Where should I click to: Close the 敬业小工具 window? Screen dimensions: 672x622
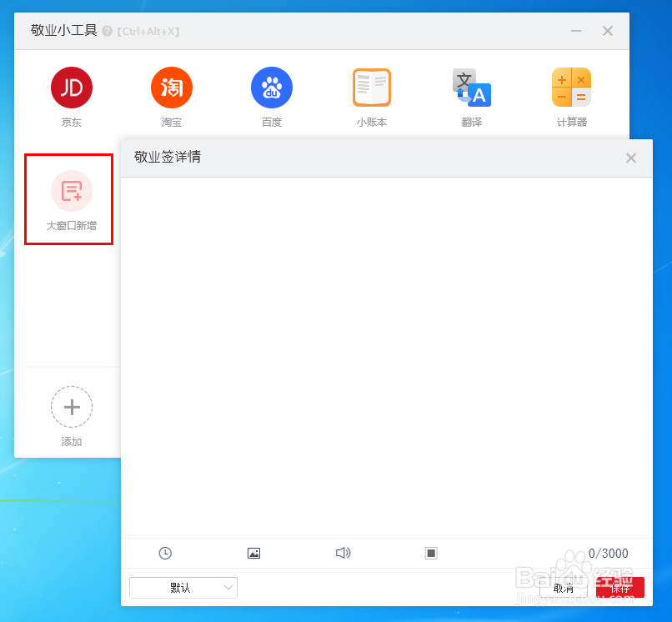click(x=608, y=31)
